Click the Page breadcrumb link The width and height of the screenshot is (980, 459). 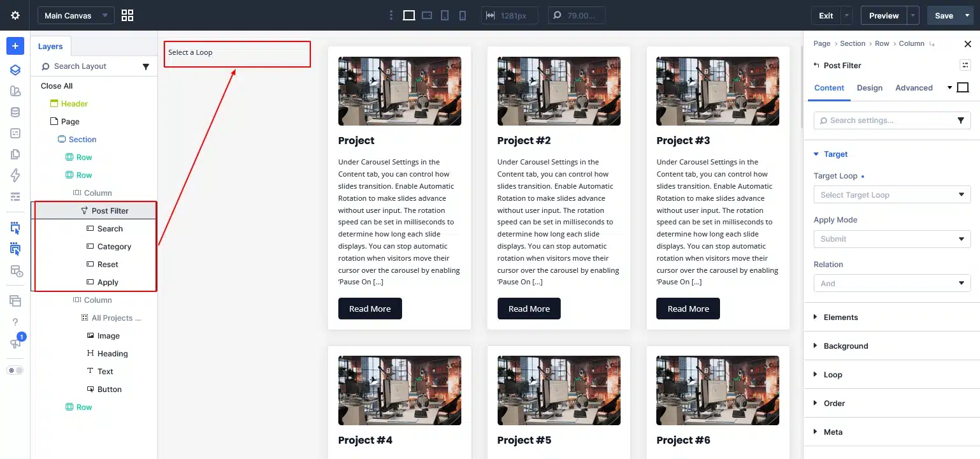[x=822, y=44]
